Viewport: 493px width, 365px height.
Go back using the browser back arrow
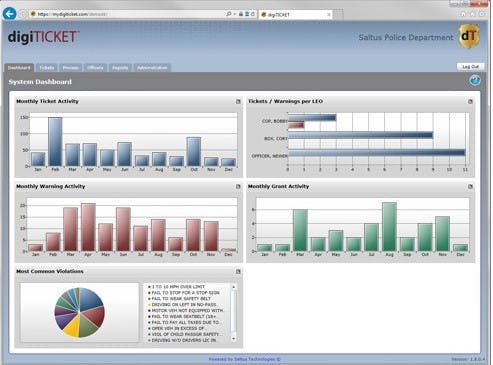click(x=9, y=14)
